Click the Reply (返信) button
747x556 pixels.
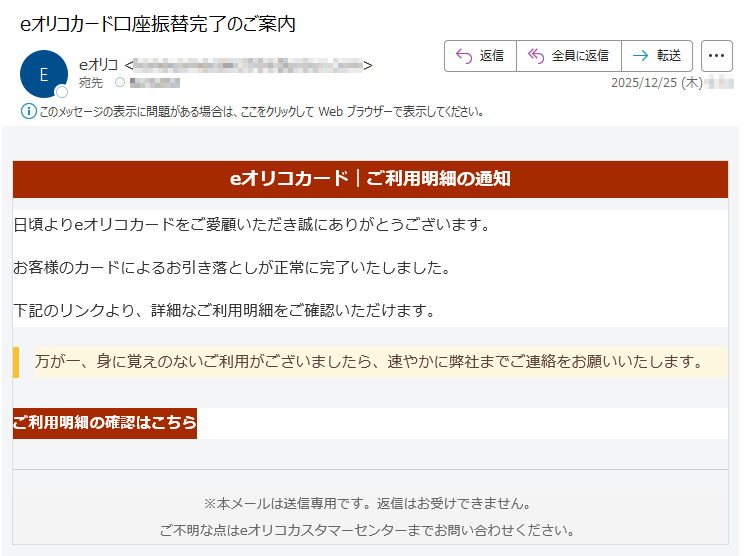point(480,56)
